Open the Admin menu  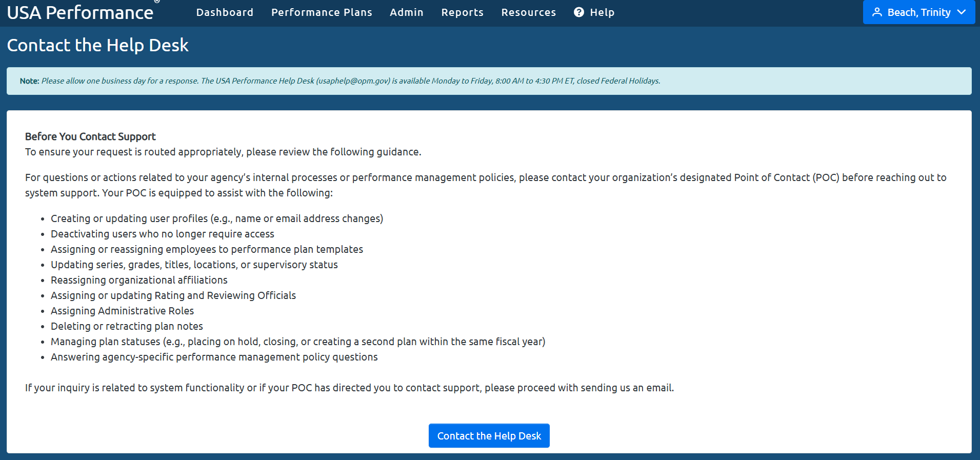[407, 12]
